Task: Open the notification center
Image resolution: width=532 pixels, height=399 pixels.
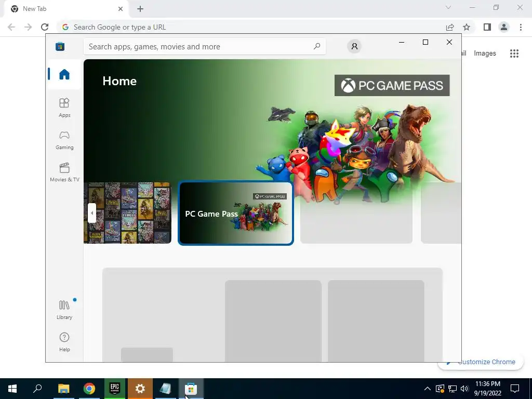Action: click(x=515, y=389)
